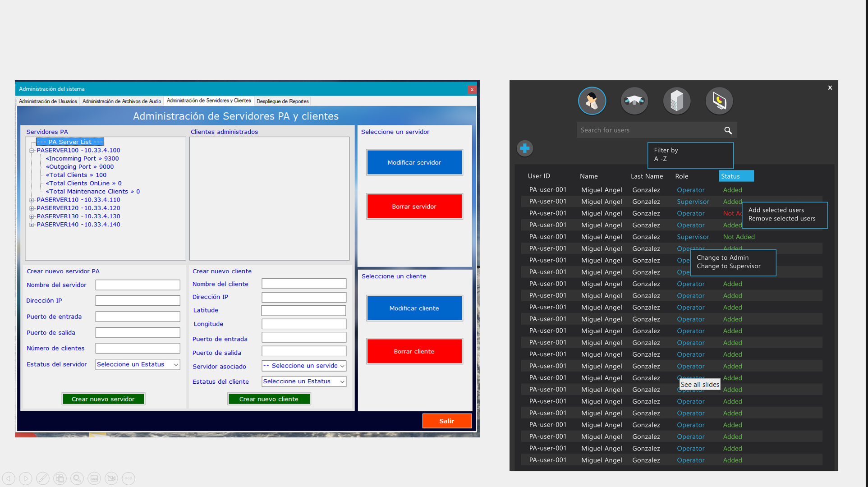Open the reports monitor pie-chart icon
The width and height of the screenshot is (868, 487).
(719, 101)
